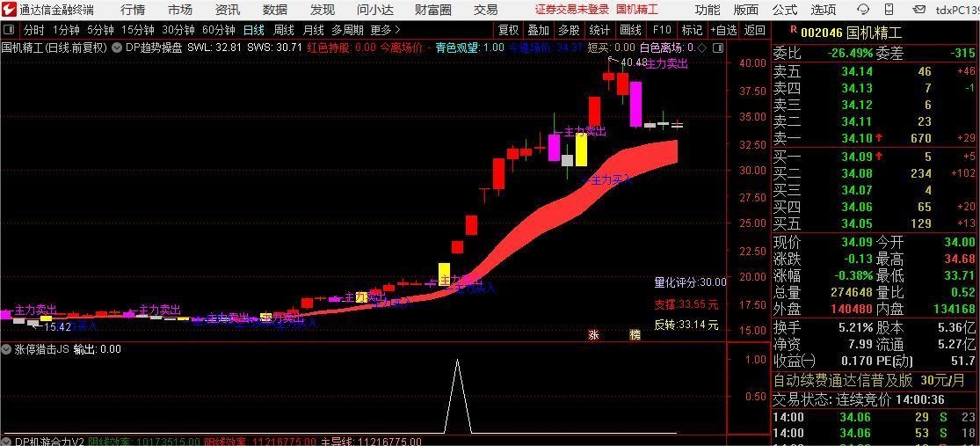Click the 自动续费通达信普及版 subscription text
This screenshot has height=446, width=980.
843,380
